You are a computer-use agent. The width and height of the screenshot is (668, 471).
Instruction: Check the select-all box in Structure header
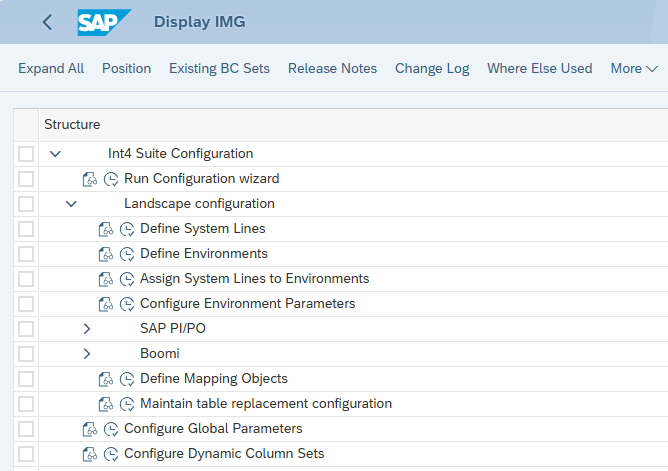[x=26, y=125]
